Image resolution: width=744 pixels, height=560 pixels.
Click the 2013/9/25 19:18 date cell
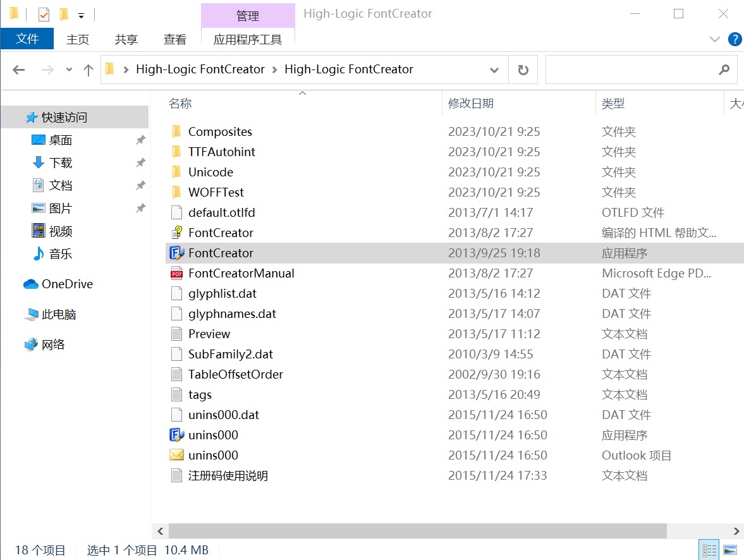494,253
